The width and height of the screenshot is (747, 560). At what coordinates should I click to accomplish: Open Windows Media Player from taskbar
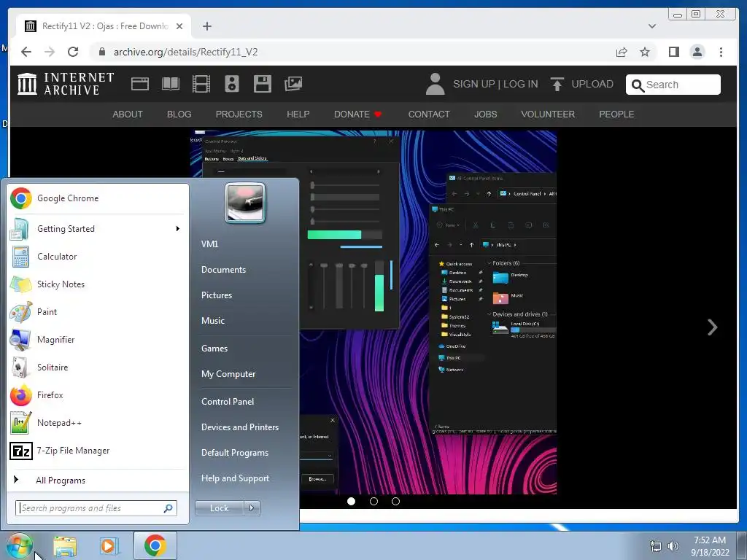click(109, 546)
